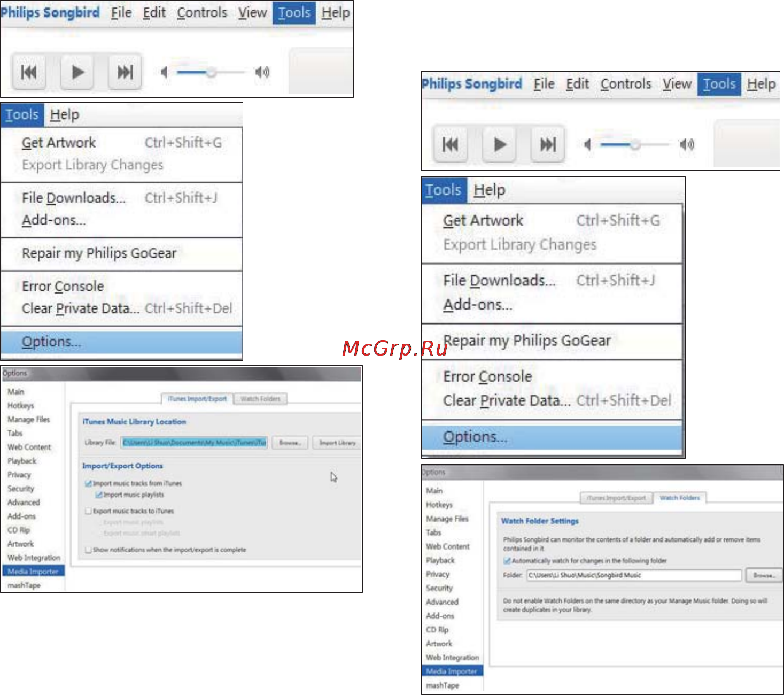This screenshot has height=695, width=784.
Task: Click Import Library button
Action: pos(337,443)
